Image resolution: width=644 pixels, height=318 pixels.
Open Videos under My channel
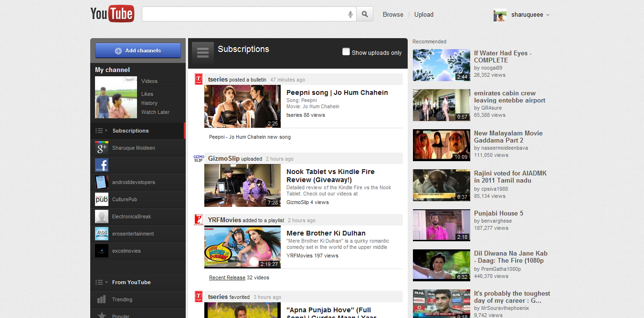click(149, 81)
